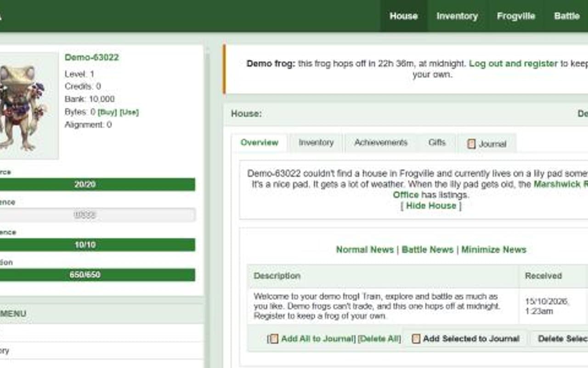Open the Achievements tab

point(381,143)
